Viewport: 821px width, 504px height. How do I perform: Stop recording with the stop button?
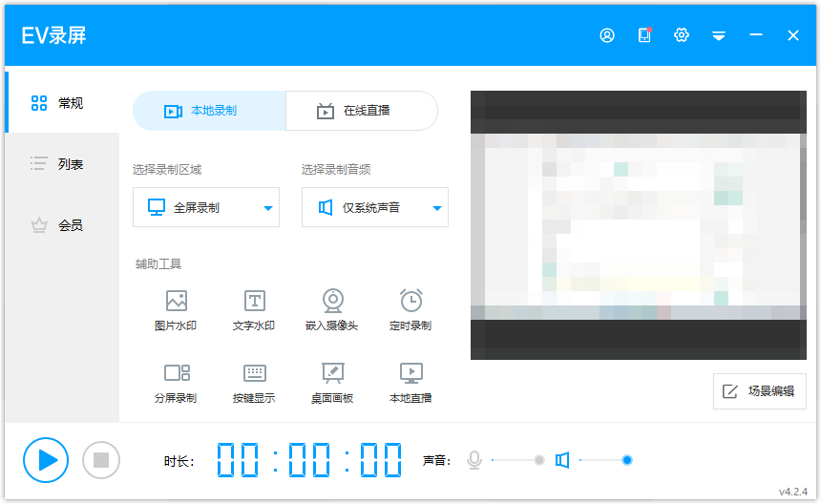101,460
